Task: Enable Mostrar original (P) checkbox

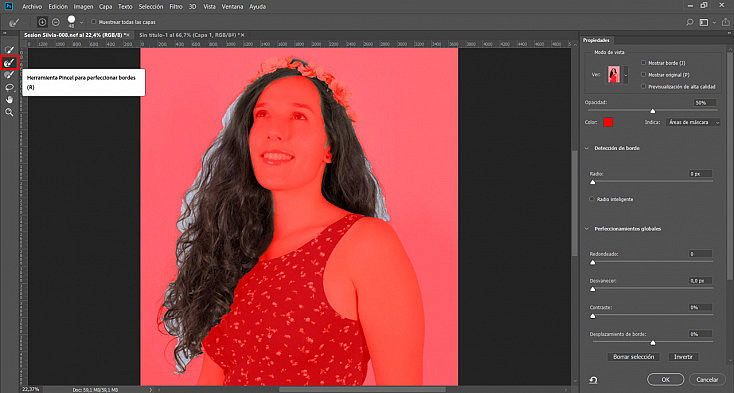Action: (644, 74)
